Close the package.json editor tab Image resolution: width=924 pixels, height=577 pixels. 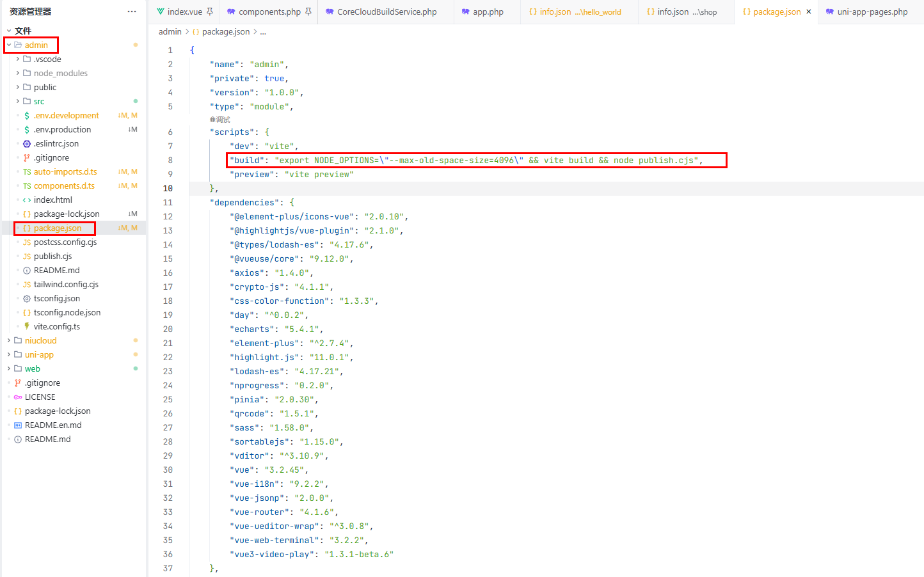(x=809, y=12)
